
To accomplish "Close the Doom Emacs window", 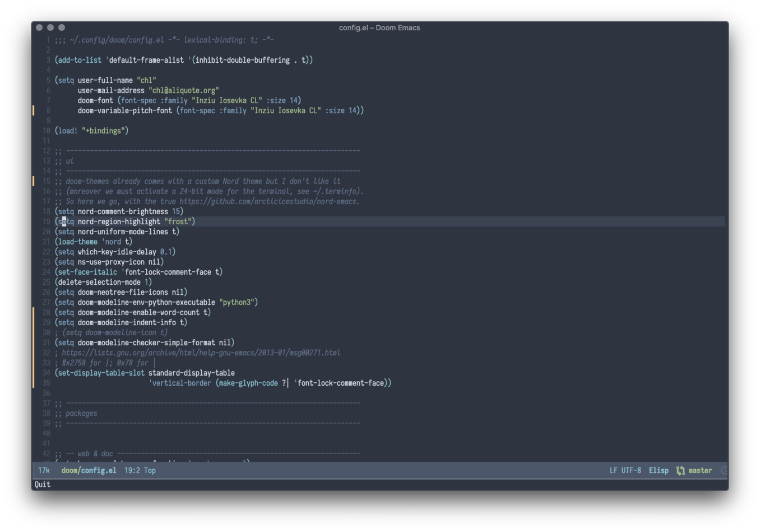I will tap(39, 27).
